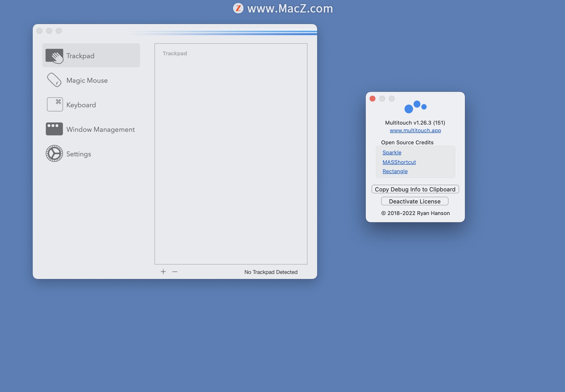
Task: Open the Rectangle credit link
Action: pos(395,171)
